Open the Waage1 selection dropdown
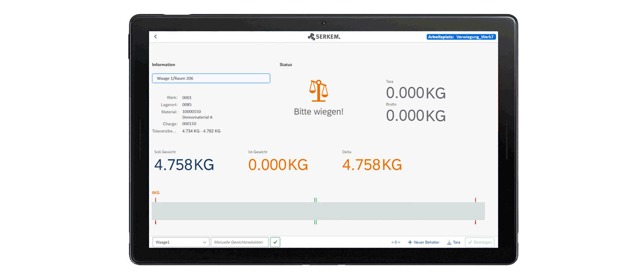 coord(180,242)
